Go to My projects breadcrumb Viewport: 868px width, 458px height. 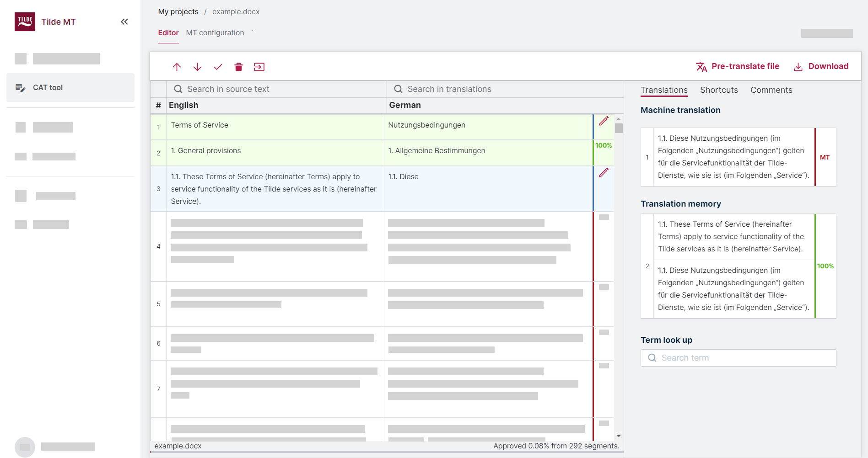coord(178,12)
